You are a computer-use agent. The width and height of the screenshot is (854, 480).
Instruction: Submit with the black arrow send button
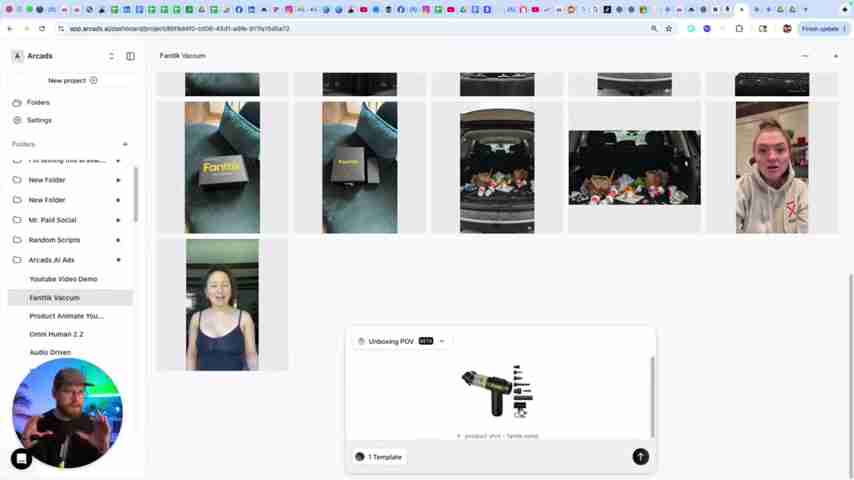pos(640,457)
